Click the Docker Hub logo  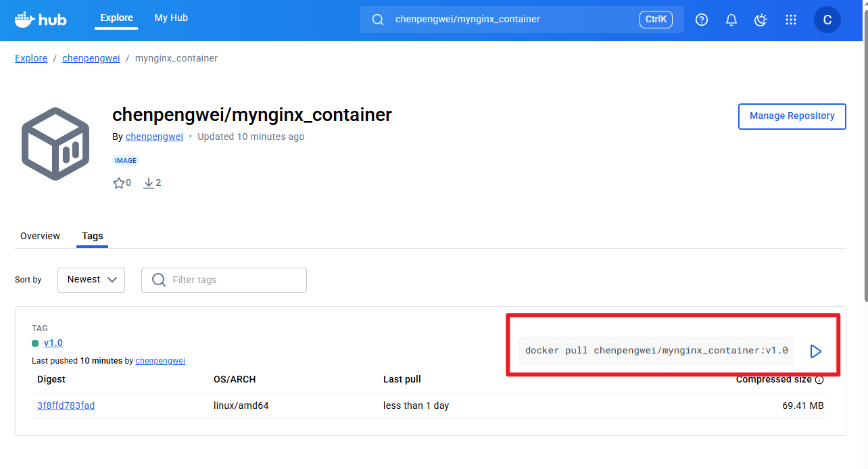pos(41,20)
